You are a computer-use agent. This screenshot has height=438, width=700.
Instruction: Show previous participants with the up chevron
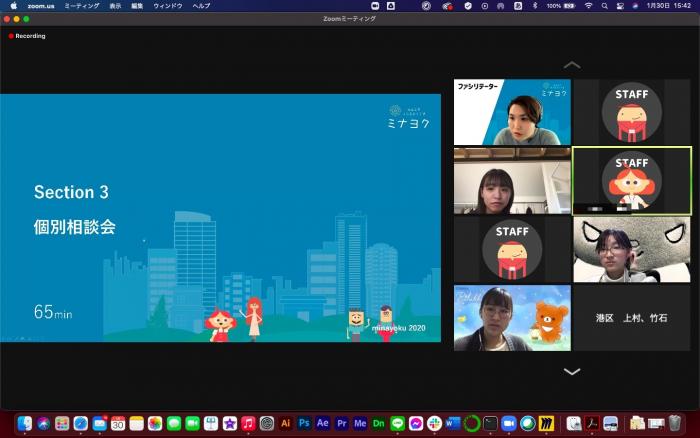[x=572, y=66]
